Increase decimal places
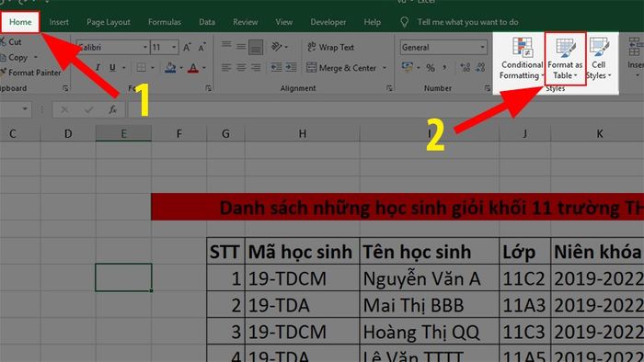644x362 pixels. [466, 67]
